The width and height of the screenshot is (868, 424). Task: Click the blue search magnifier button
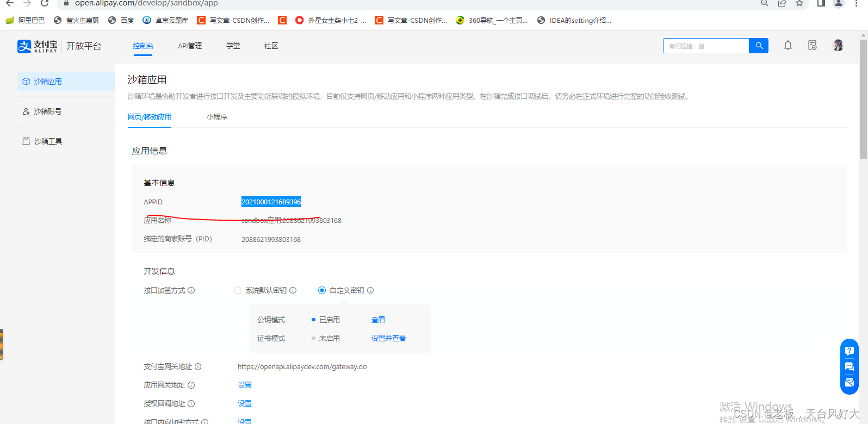click(x=759, y=46)
